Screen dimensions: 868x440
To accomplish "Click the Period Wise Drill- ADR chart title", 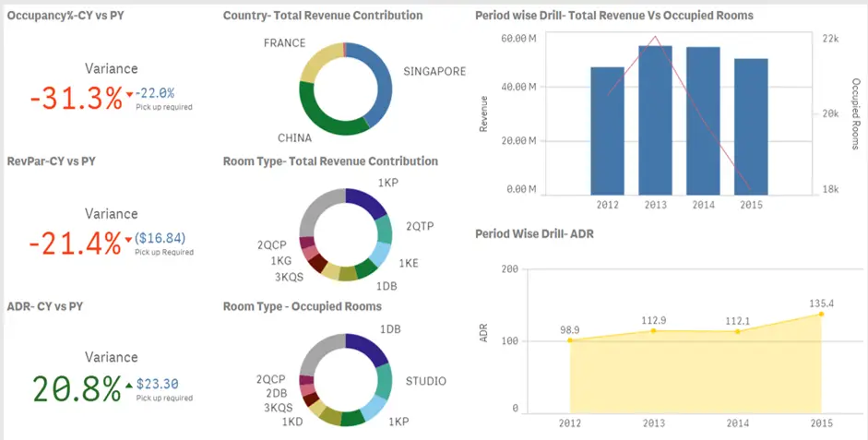I will click(534, 234).
